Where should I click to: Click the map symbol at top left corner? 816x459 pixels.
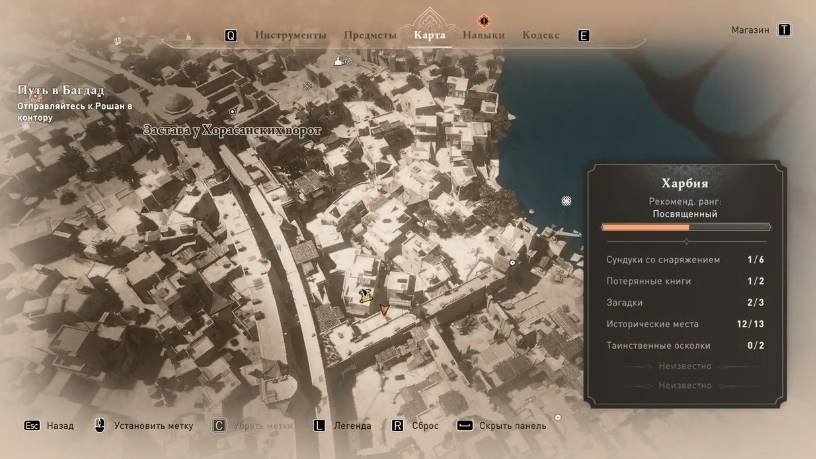pyautogui.click(x=118, y=41)
